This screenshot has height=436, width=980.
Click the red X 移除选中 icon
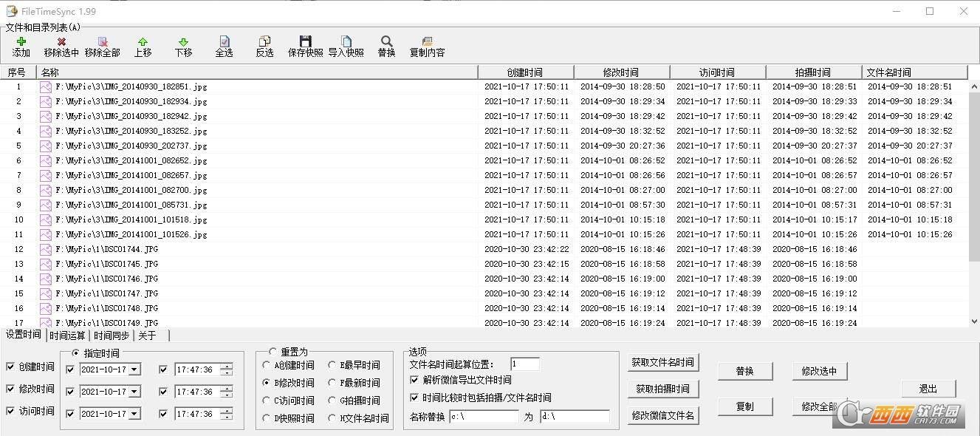tap(61, 41)
